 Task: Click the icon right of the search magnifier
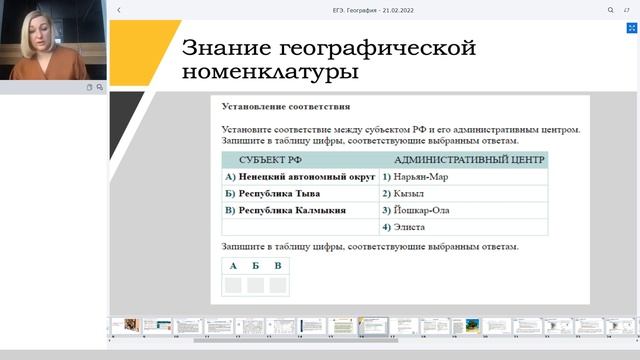[x=627, y=10]
